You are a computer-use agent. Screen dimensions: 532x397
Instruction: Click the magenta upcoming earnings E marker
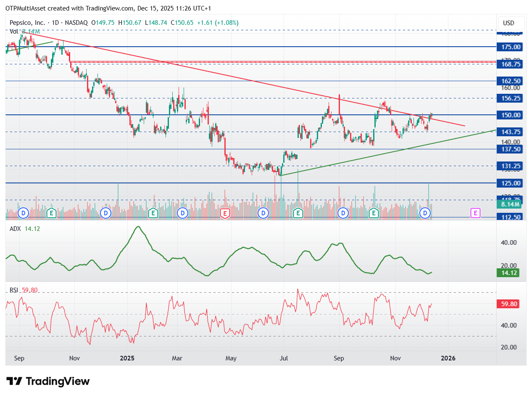click(475, 213)
